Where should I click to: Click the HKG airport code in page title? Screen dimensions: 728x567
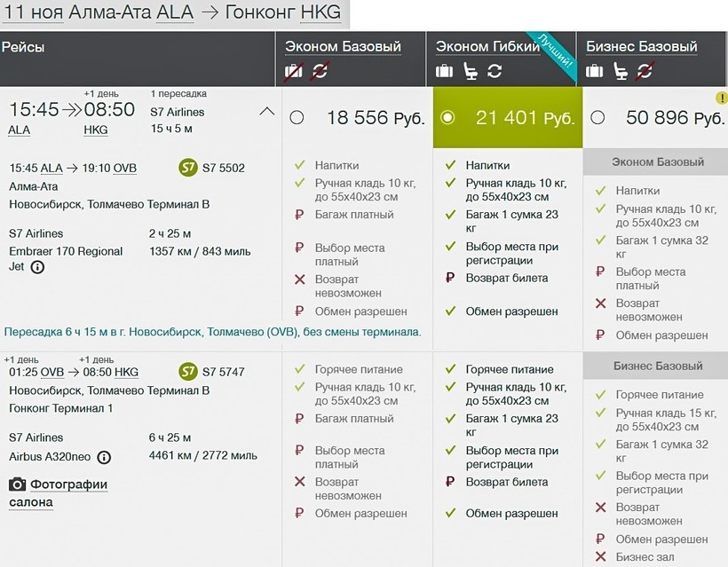tap(320, 12)
